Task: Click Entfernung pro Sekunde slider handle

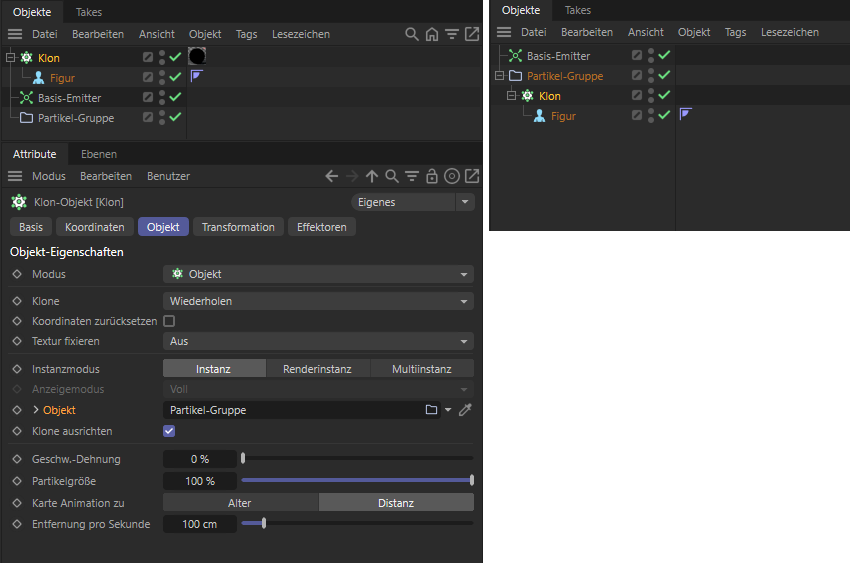Action: click(x=264, y=523)
